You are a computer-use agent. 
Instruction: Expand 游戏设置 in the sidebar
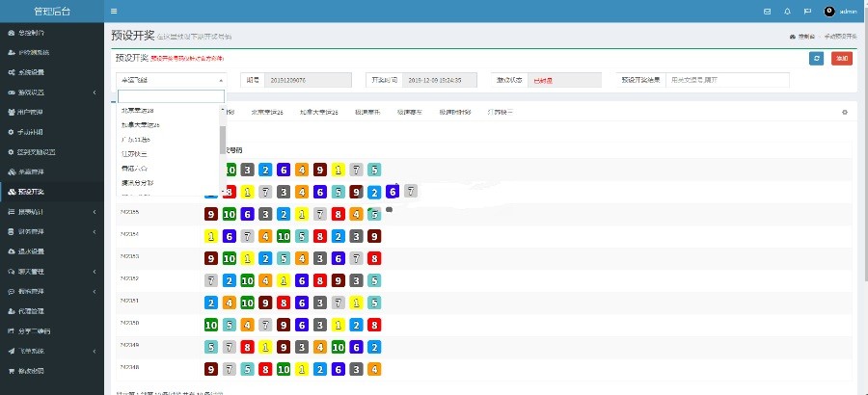tap(51, 92)
